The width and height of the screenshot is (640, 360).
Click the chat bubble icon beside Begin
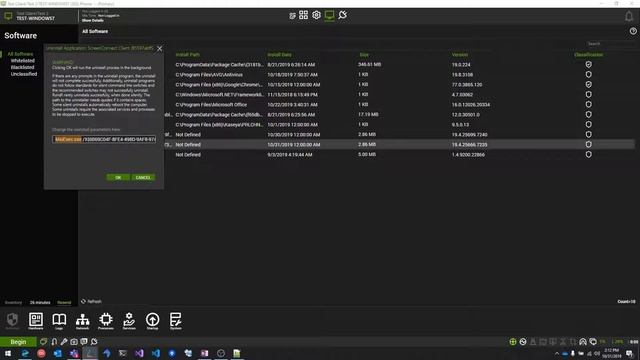(84, 342)
